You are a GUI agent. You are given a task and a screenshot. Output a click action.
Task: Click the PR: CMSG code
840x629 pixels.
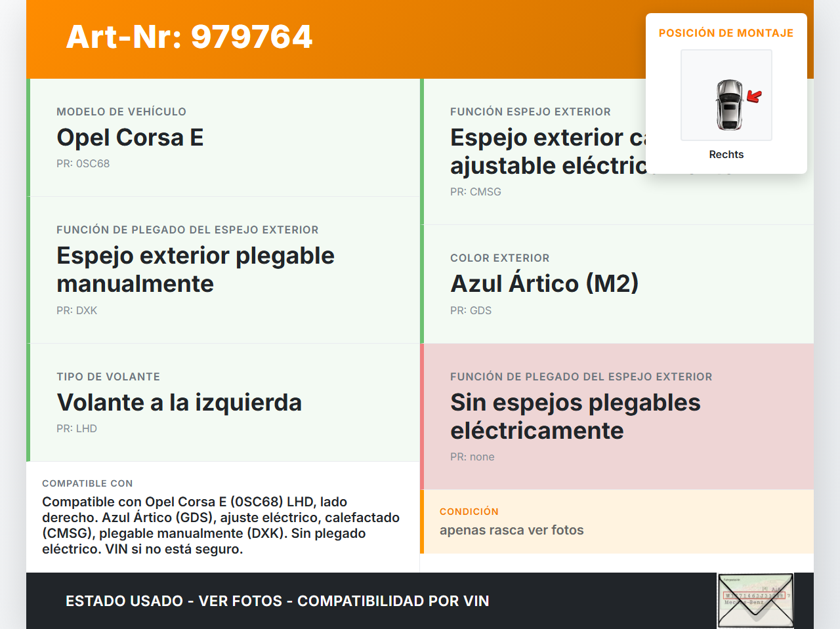pos(475,192)
